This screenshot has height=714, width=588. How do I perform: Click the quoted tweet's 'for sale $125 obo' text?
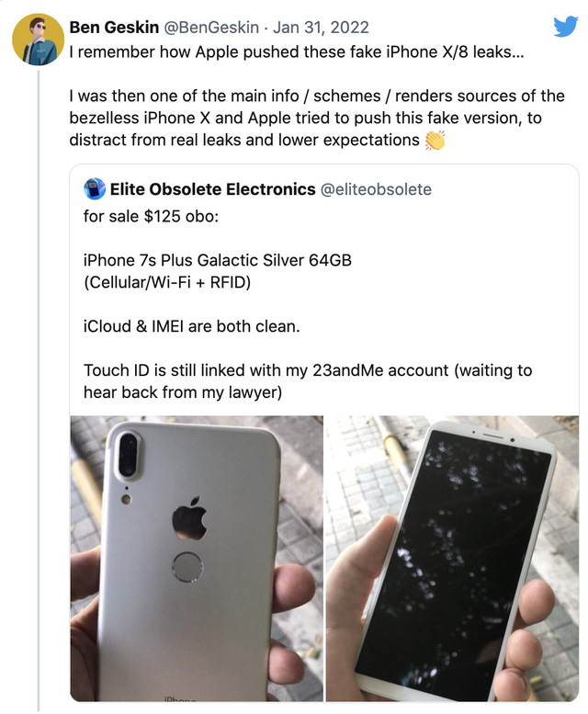151,216
